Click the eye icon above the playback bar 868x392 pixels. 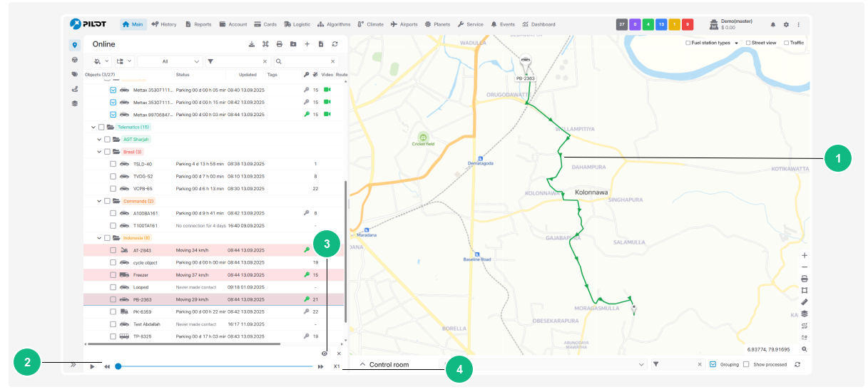(x=325, y=354)
